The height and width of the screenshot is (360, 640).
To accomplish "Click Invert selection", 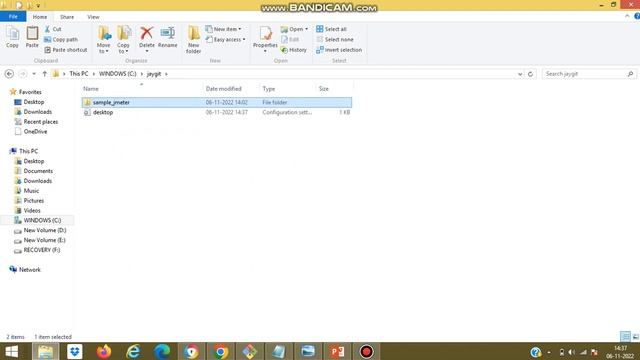I will pyautogui.click(x=339, y=50).
